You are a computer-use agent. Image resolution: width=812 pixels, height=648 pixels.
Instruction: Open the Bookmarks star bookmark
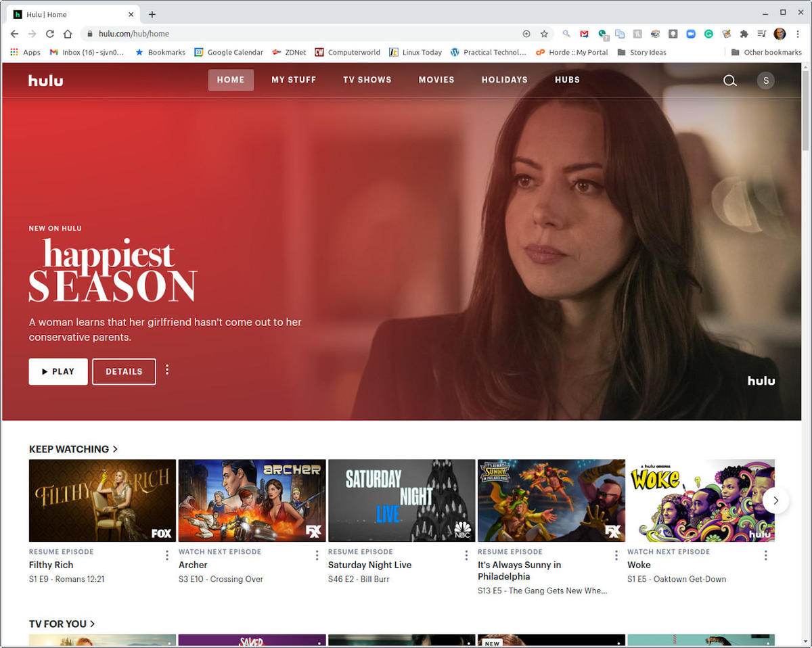pyautogui.click(x=160, y=52)
